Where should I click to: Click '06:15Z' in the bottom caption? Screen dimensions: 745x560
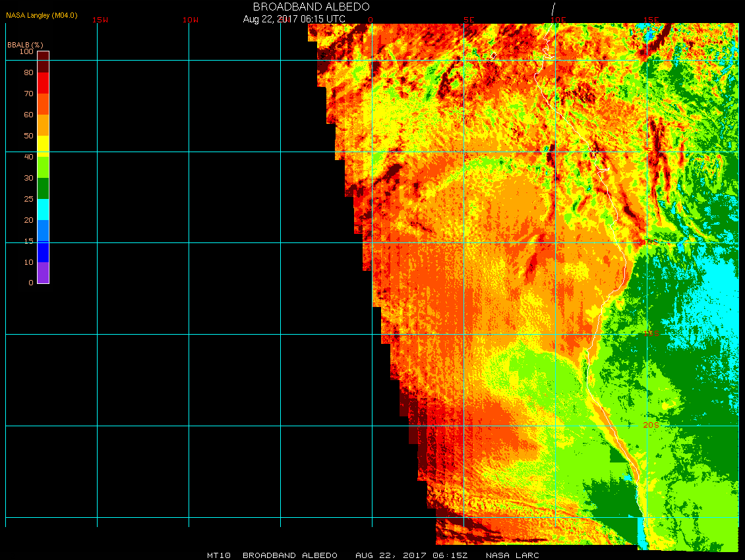pos(450,555)
